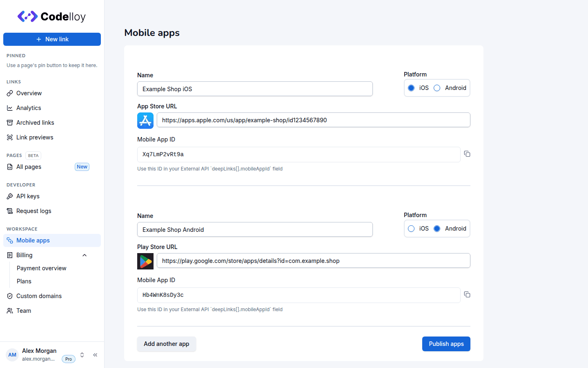
Task: Go to Payment overview
Action: 42,268
